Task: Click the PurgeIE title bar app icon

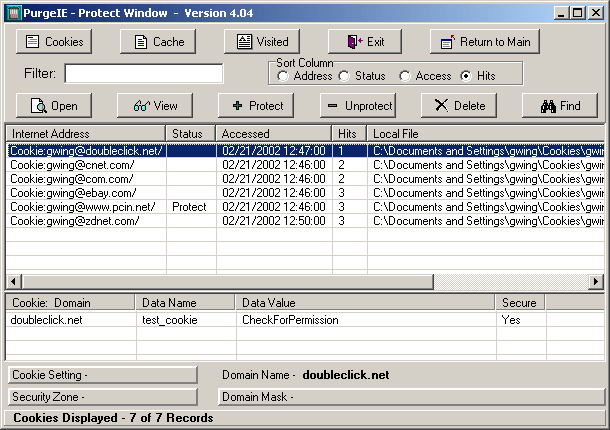Action: 14,13
